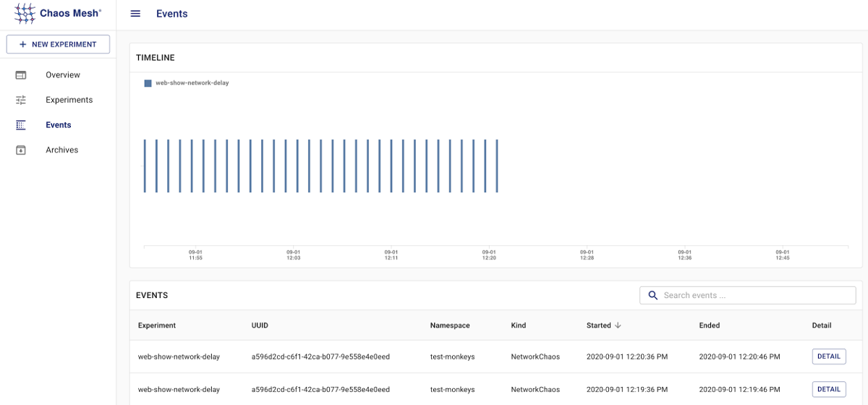Viewport: 868px width, 405px height.
Task: Open Archives from the sidebar
Action: tap(61, 150)
